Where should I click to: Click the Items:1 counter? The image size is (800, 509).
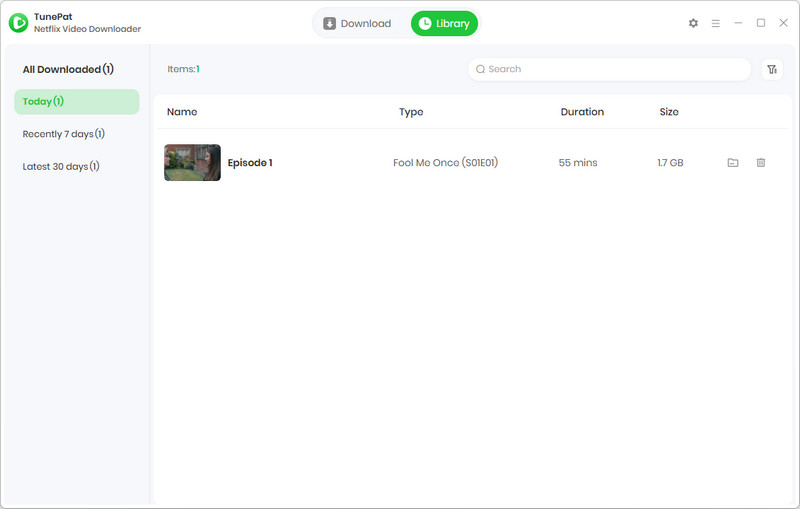183,69
